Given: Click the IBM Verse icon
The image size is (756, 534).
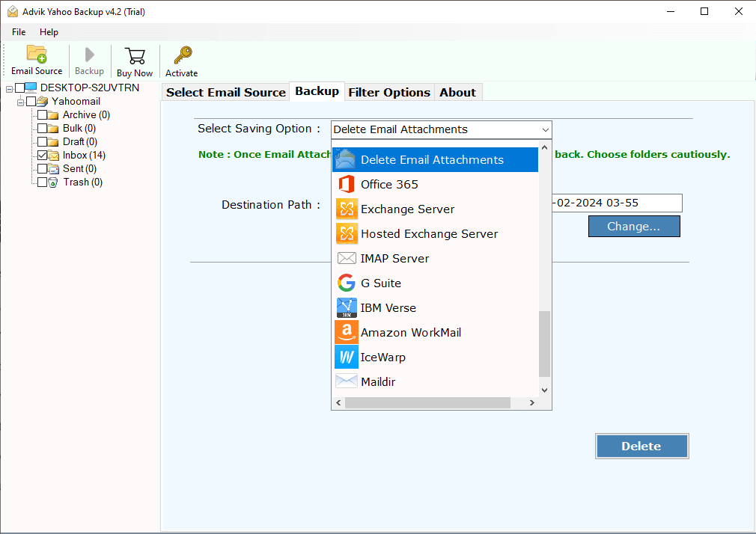Looking at the screenshot, I should coord(347,307).
